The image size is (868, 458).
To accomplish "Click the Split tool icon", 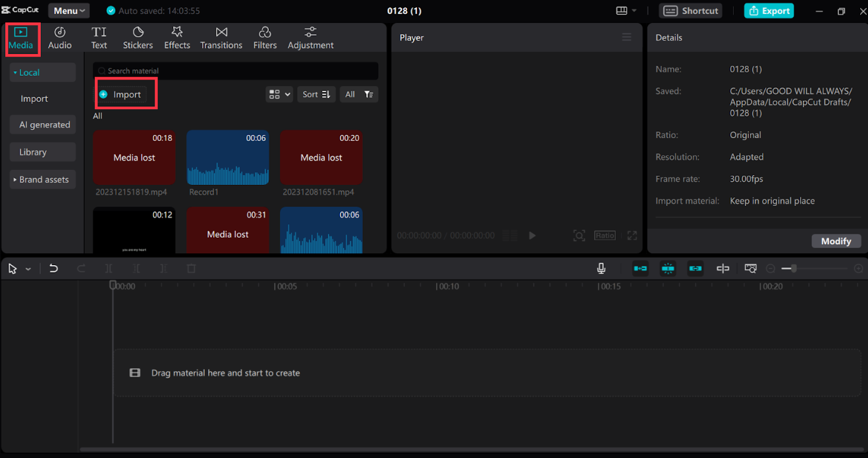I will tap(109, 268).
